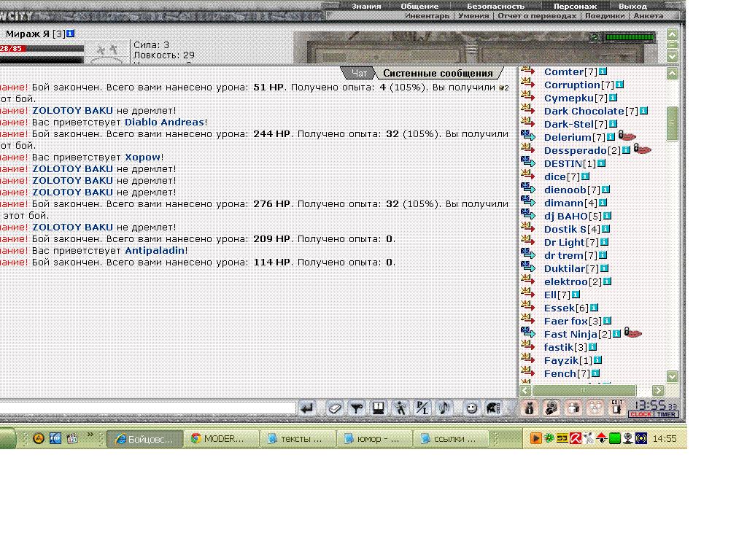Click the P/L toolbar icon
Viewport: 747px width, 560px height.
[x=422, y=408]
